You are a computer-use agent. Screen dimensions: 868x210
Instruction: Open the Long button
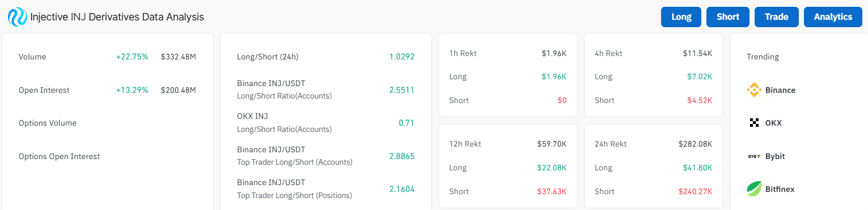681,17
